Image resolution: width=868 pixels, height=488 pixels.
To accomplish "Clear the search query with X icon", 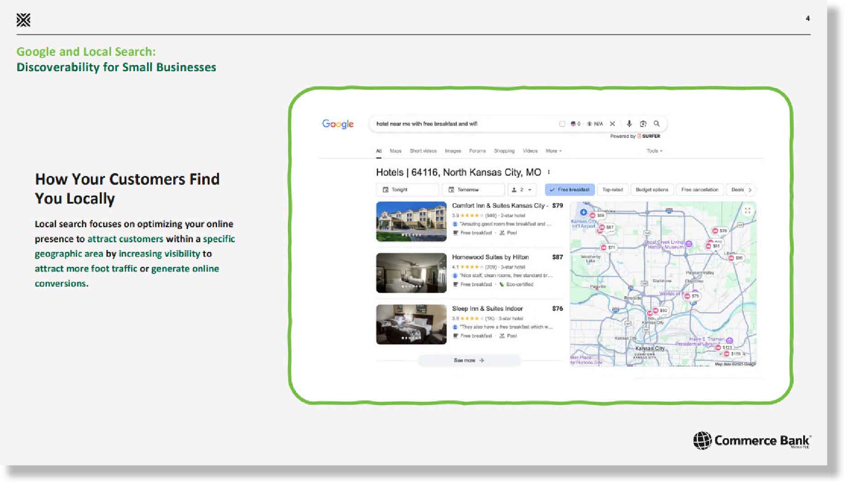I will click(x=612, y=124).
